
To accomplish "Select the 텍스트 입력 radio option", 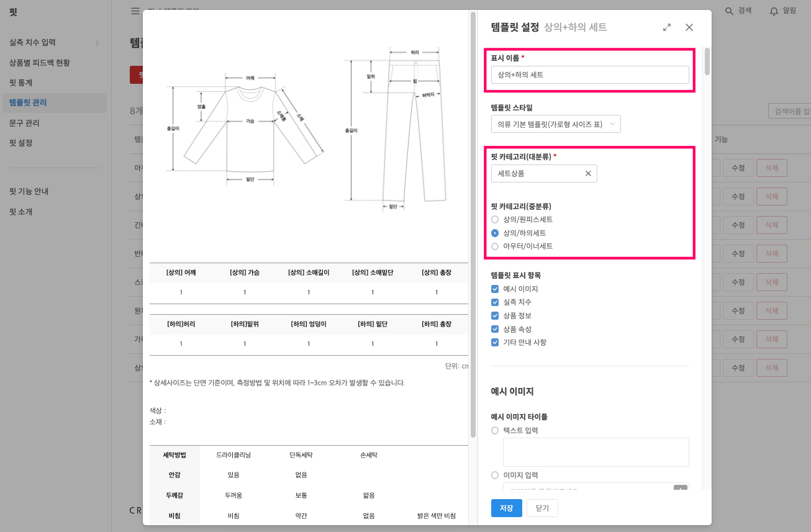I will click(495, 430).
